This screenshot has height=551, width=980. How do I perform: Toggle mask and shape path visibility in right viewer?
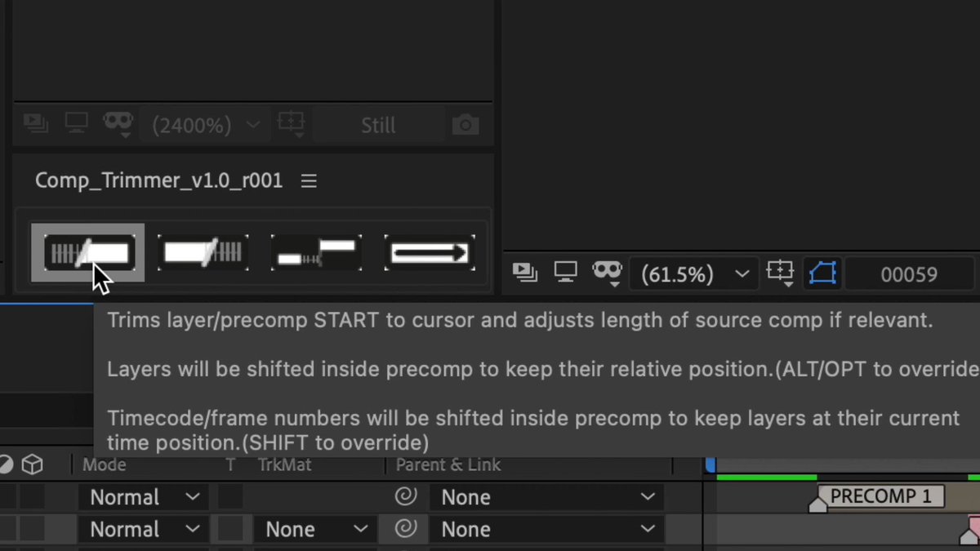tap(822, 273)
